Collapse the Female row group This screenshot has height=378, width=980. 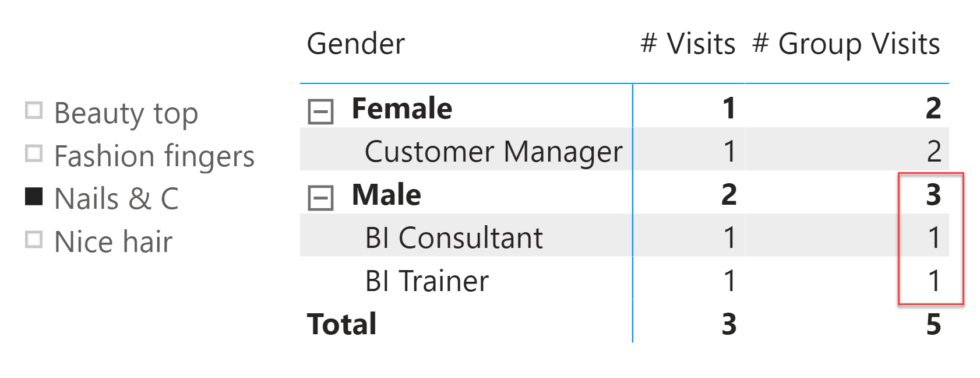320,111
